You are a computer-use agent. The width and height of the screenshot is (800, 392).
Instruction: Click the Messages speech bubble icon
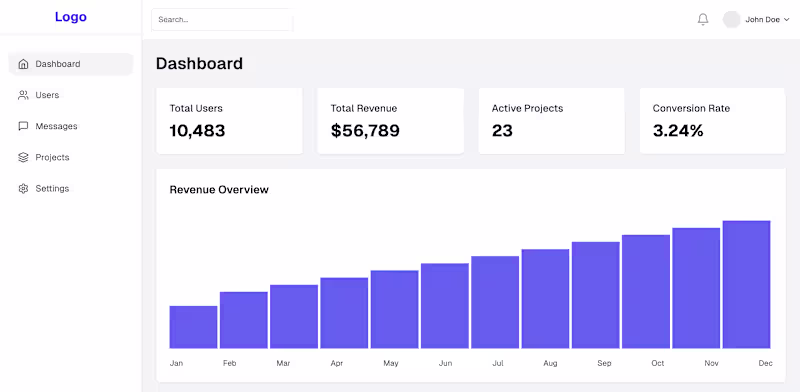click(23, 126)
